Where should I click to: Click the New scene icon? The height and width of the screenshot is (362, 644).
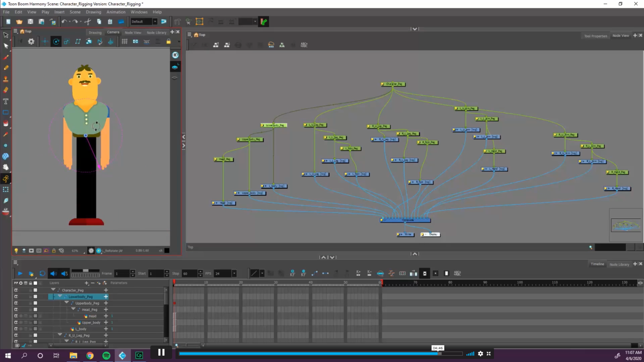(x=8, y=22)
